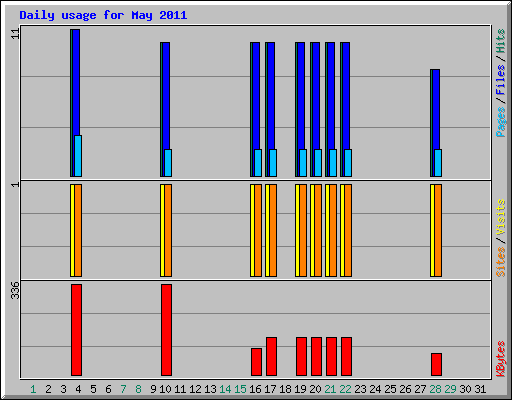Click the 'KBytes' legend label
This screenshot has width=512, height=400.
click(501, 359)
